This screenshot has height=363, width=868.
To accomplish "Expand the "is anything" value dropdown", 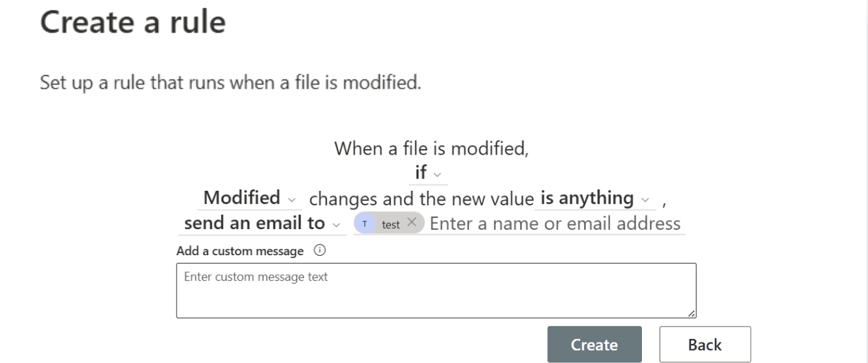I will 587,198.
